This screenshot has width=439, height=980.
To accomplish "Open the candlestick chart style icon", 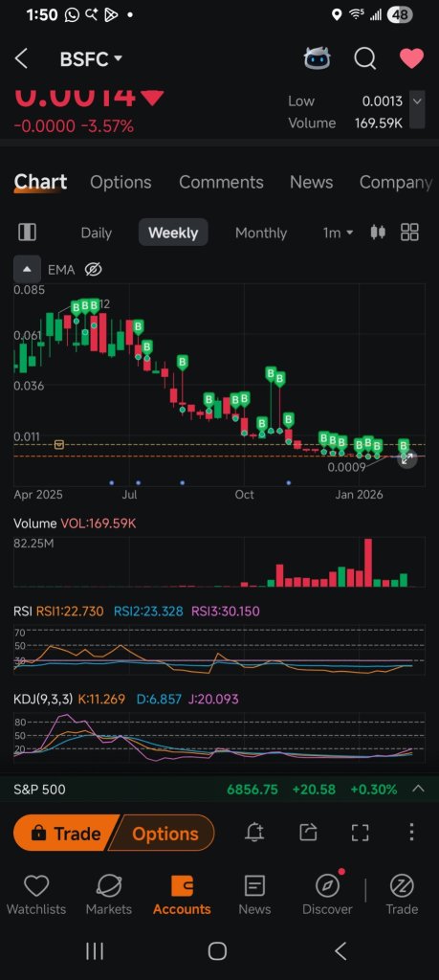I will [378, 233].
